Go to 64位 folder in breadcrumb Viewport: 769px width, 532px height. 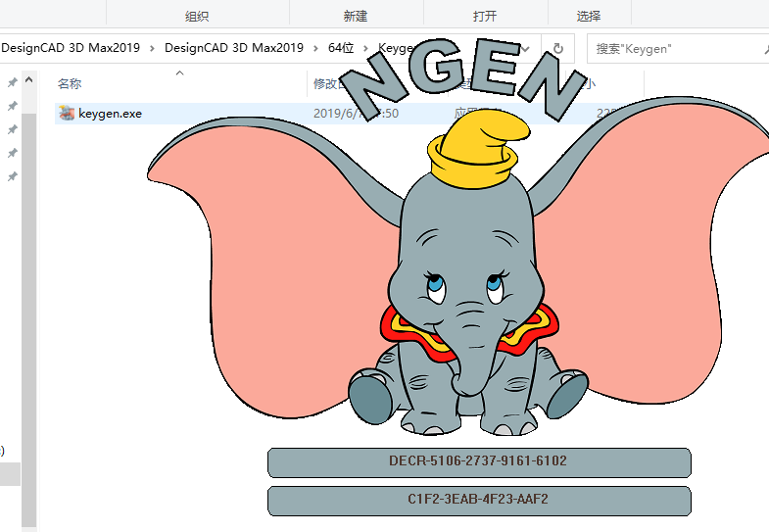341,48
